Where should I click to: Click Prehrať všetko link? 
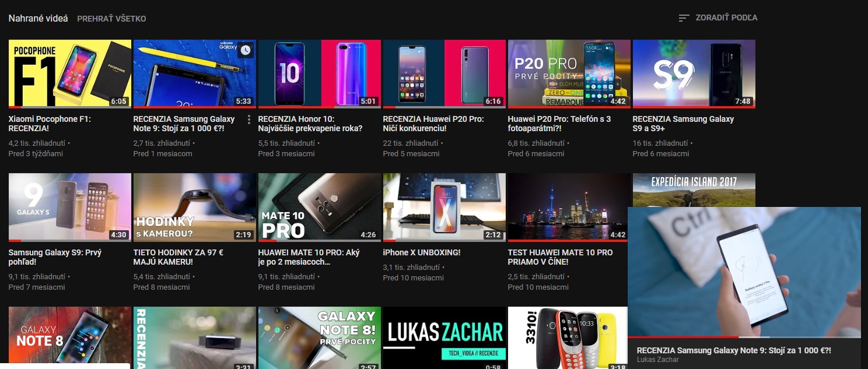(x=111, y=19)
